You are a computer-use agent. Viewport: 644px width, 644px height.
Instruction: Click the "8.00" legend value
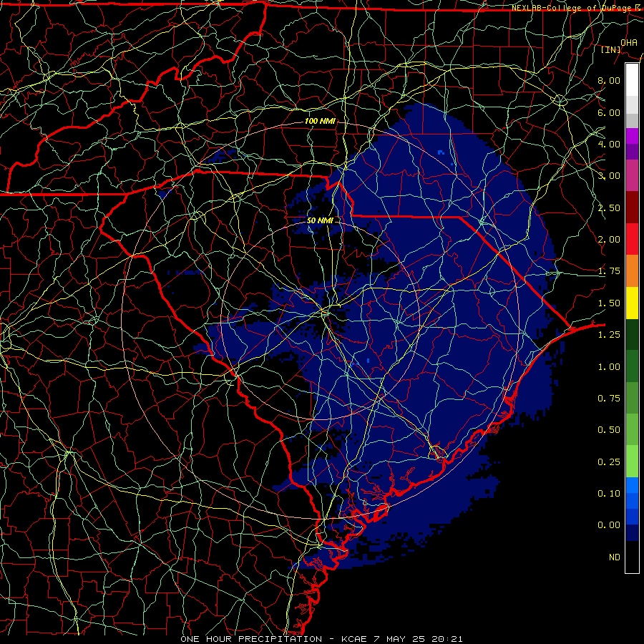[x=609, y=80]
